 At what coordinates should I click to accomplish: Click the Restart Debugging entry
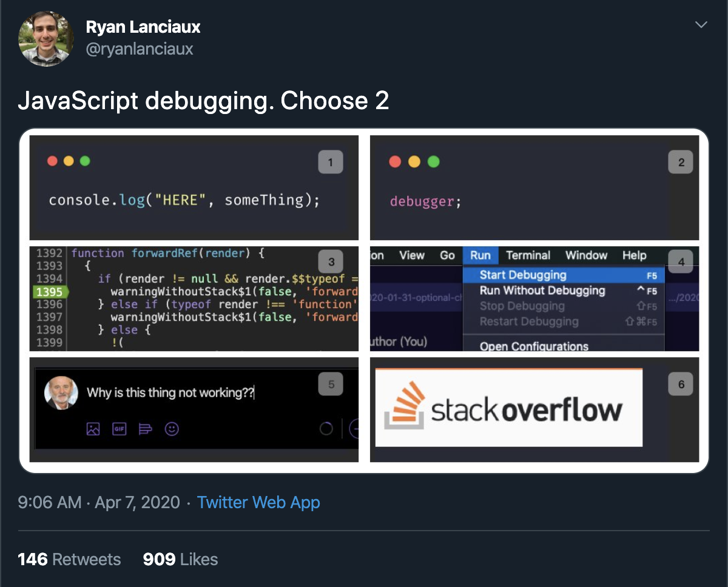coord(564,321)
